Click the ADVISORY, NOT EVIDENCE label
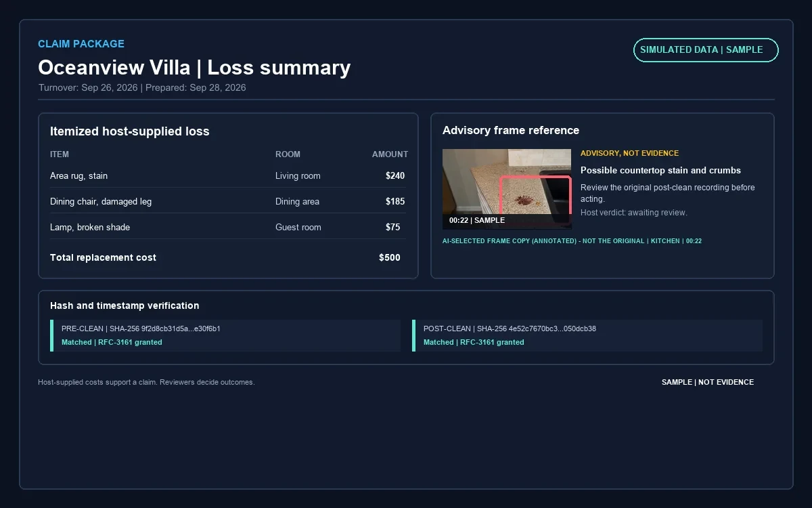Screen dimensions: 812x508 point(629,153)
